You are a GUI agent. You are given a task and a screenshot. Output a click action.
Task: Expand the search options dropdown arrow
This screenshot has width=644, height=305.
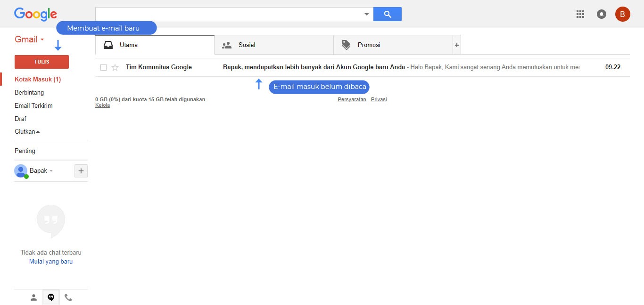(367, 14)
